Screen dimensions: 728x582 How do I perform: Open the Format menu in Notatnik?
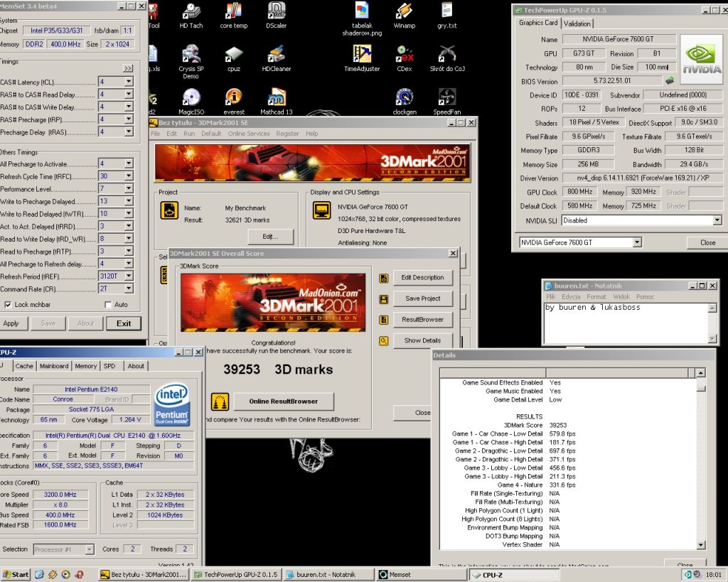(x=596, y=296)
